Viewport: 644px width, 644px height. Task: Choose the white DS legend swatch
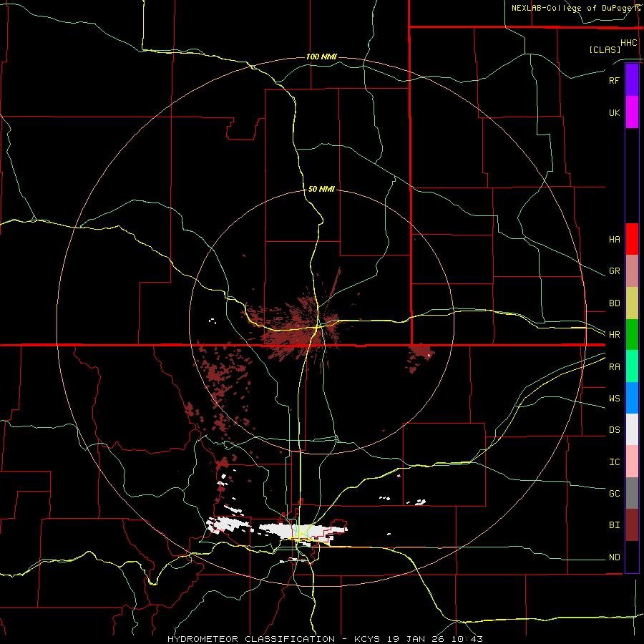coord(632,429)
